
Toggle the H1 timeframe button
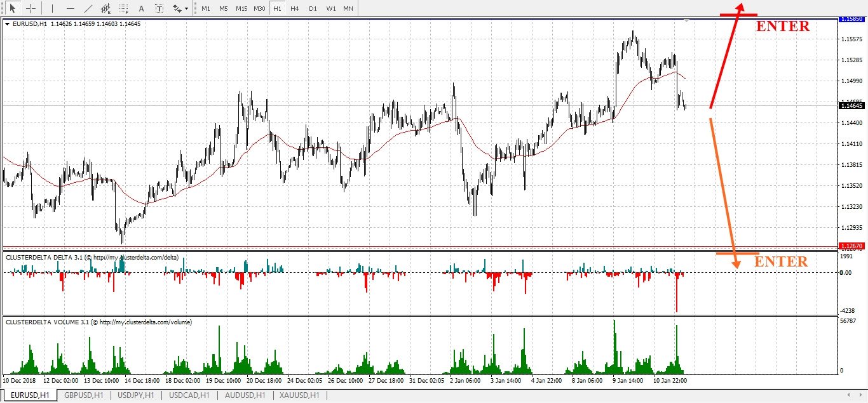[277, 9]
